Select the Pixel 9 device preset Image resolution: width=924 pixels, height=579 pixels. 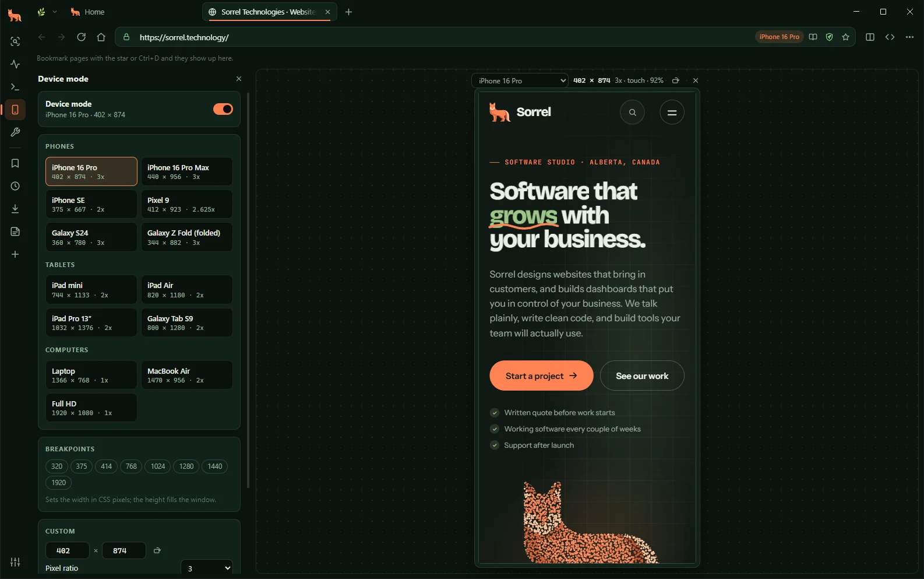pyautogui.click(x=186, y=204)
